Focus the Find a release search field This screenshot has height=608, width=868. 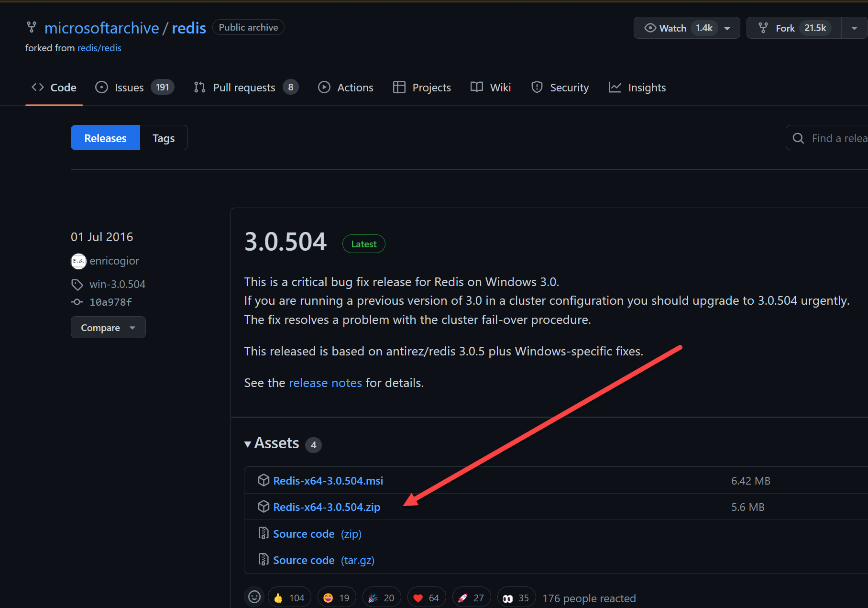pyautogui.click(x=827, y=138)
